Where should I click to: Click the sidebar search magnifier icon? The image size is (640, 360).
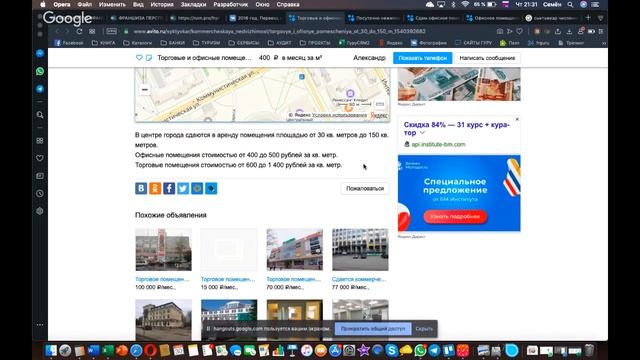pos(40,115)
